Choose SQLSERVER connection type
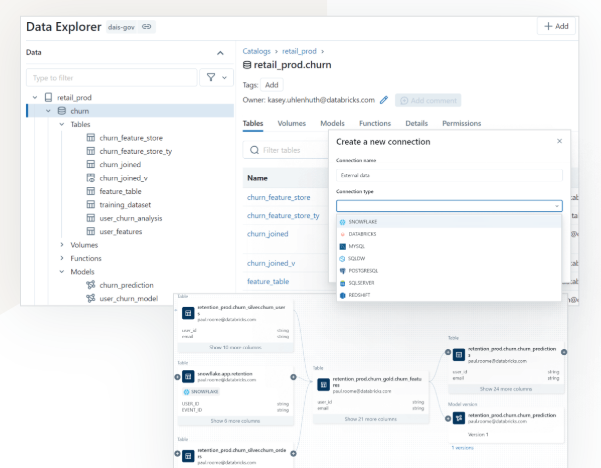The image size is (601, 468). click(x=449, y=283)
